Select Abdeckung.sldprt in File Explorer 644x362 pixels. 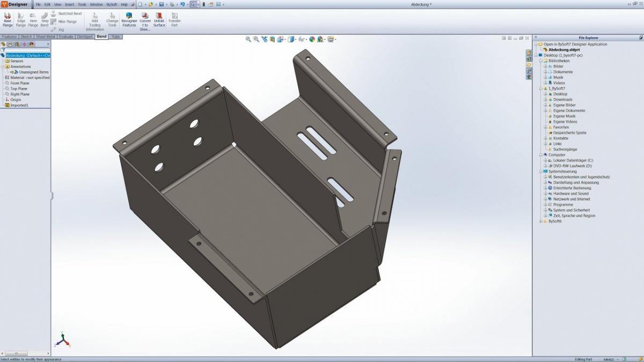(x=563, y=50)
